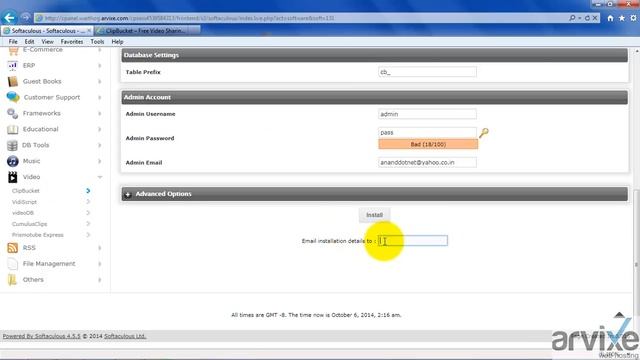Click the Music note icon
The image size is (640, 360).
coord(13,161)
